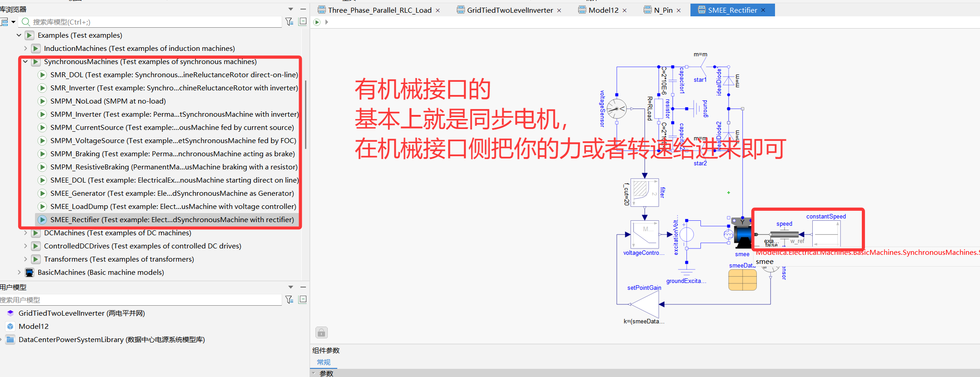Viewport: 980px width, 377px height.
Task: Collapse the SynchronousMachines tree node
Action: [25, 61]
